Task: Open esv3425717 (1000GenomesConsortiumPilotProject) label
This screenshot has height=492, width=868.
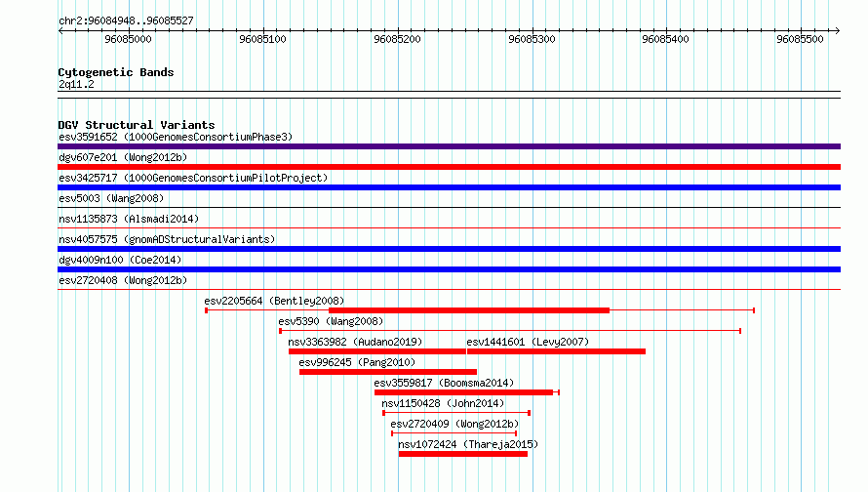Action: 193,178
